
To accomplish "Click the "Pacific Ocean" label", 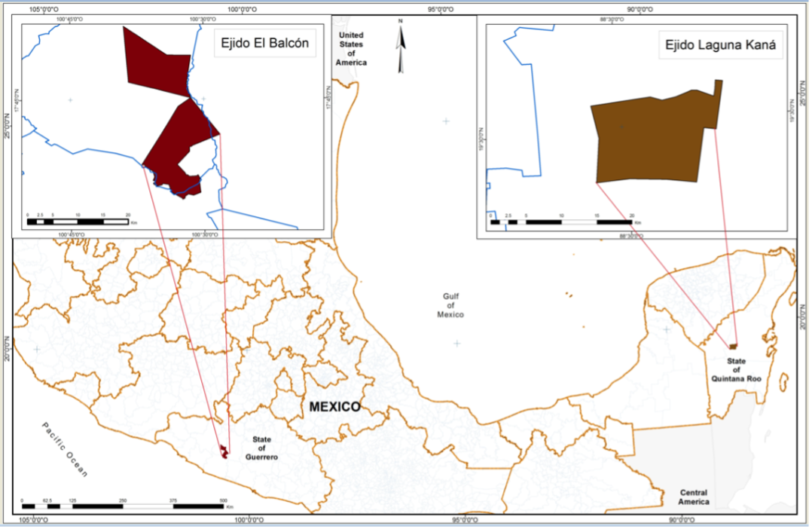I will click(66, 450).
